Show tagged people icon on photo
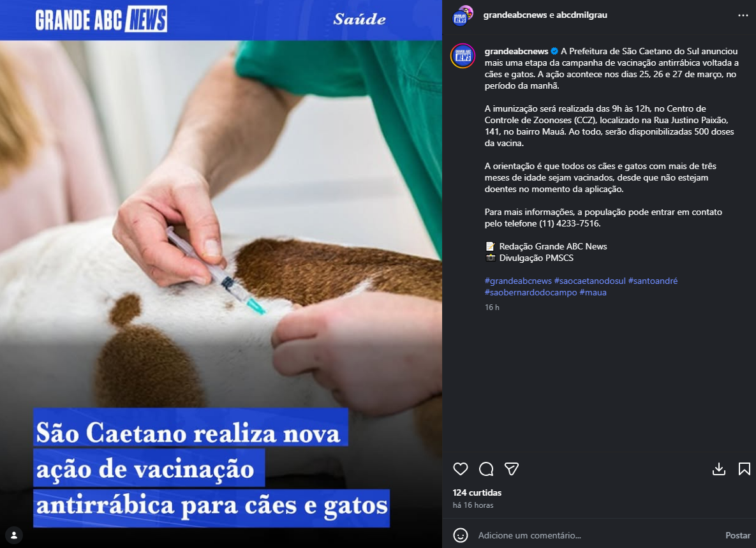Image resolution: width=756 pixels, height=548 pixels. point(14,535)
